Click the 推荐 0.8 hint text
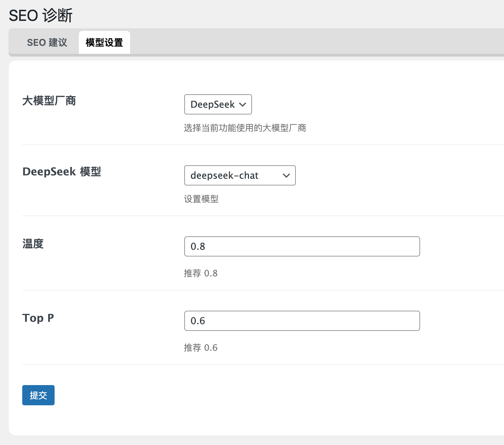 coord(201,273)
